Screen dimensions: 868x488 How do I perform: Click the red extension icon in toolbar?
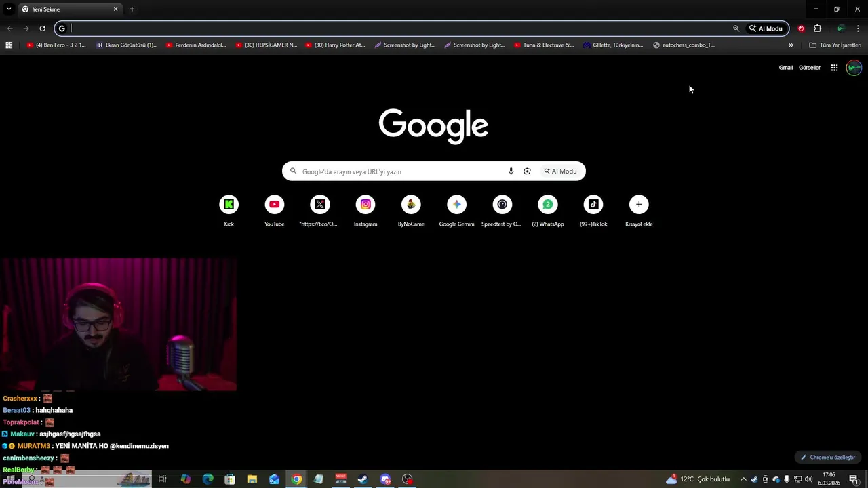[x=801, y=28]
